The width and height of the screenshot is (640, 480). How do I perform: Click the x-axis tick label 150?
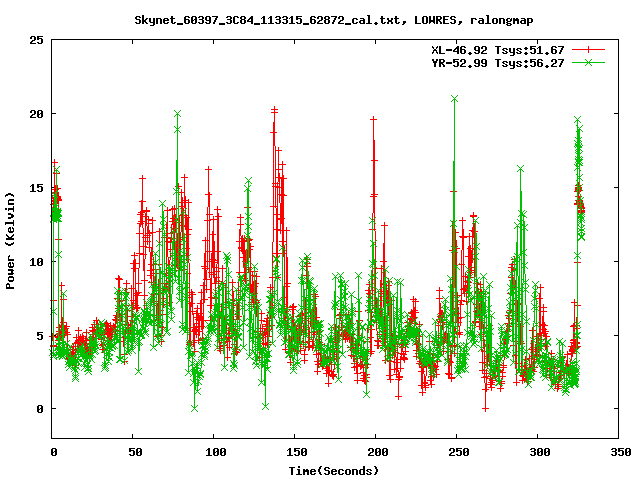point(295,452)
